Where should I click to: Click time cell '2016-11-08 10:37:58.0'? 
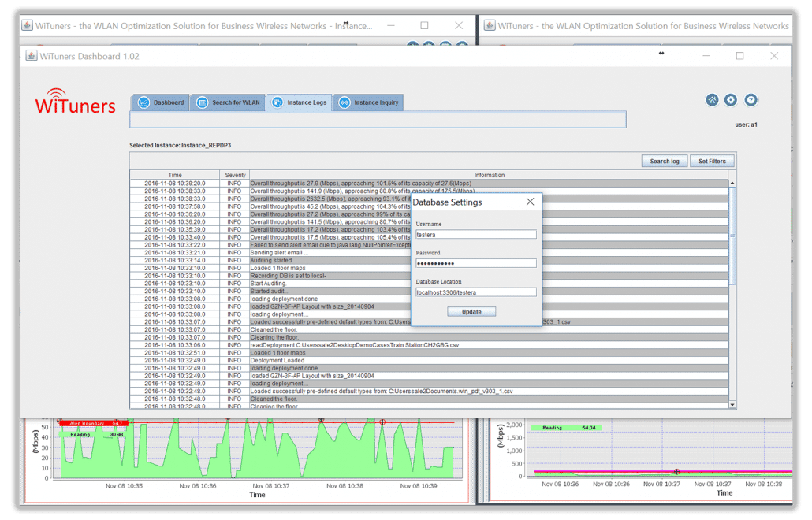tap(174, 206)
